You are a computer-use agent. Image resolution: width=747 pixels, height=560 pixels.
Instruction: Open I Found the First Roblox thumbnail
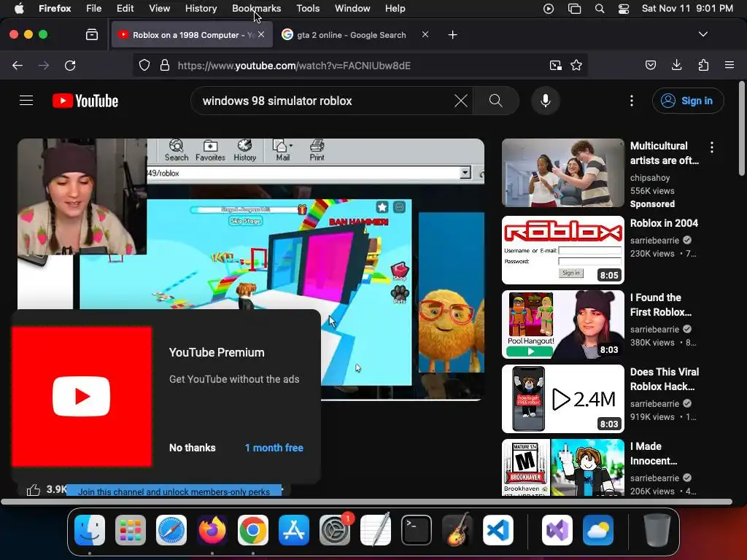(562, 324)
